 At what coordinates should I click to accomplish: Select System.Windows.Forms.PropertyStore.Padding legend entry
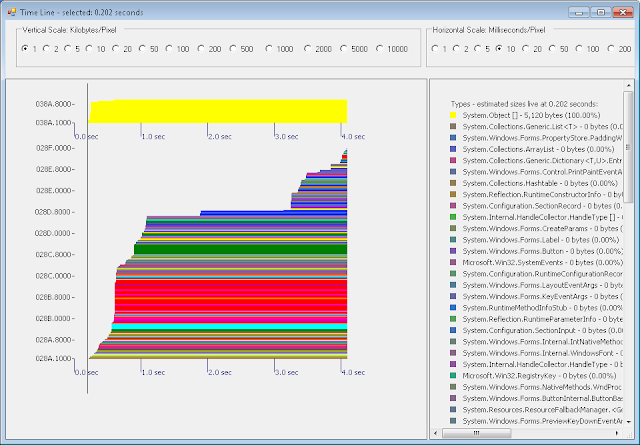point(542,138)
